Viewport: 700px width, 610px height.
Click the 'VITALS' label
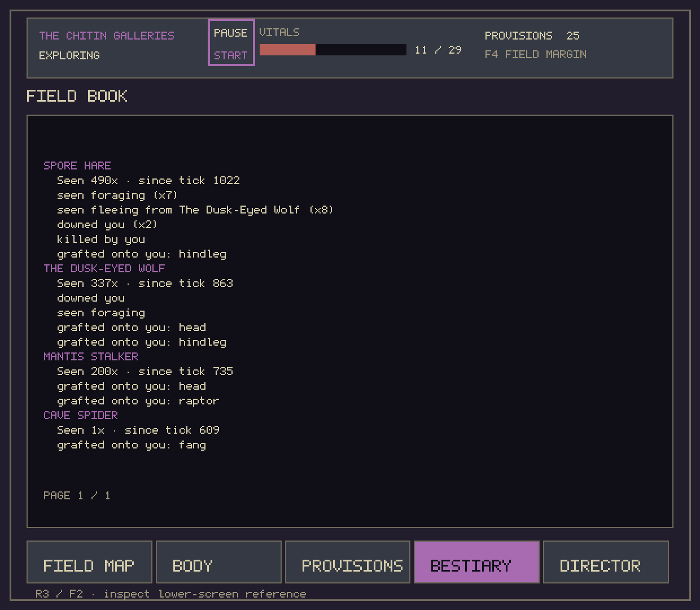[x=279, y=32]
